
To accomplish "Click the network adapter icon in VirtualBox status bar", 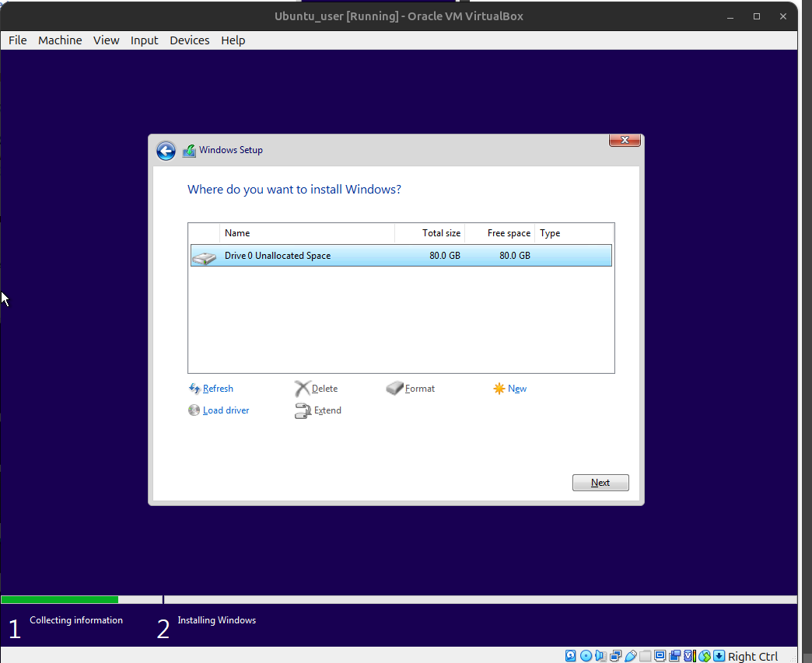I will pyautogui.click(x=616, y=656).
